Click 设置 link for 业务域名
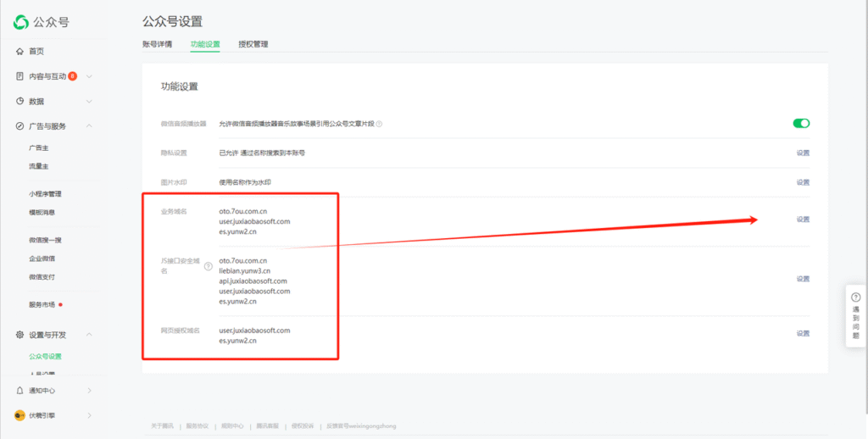This screenshot has width=868, height=439. 803,219
